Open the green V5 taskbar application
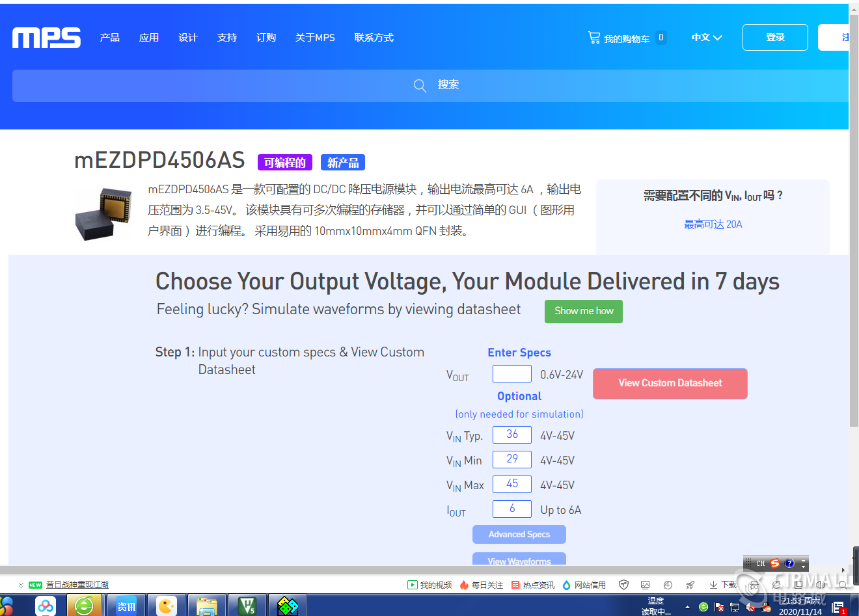859x616 pixels. [x=247, y=606]
